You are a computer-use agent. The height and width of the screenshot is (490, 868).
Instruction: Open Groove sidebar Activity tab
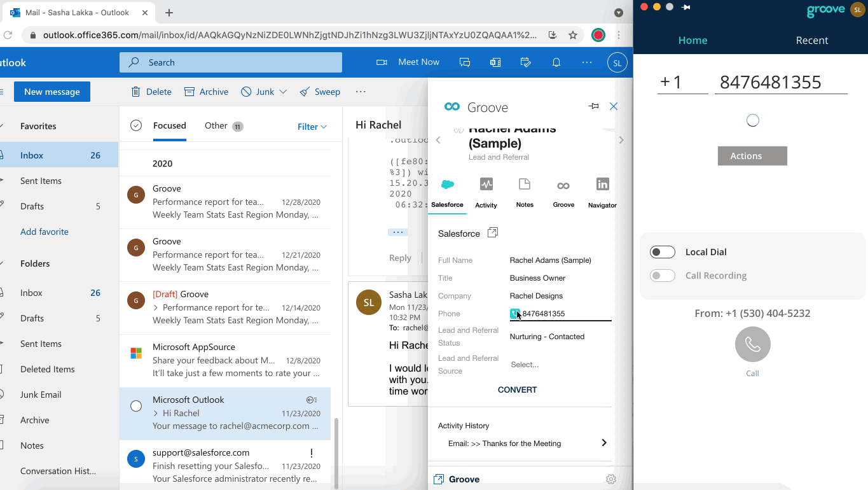click(x=486, y=193)
